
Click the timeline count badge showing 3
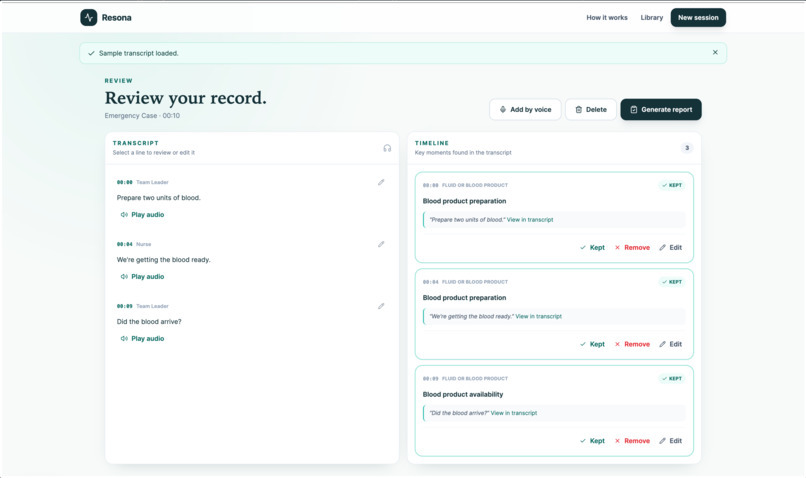click(x=687, y=148)
